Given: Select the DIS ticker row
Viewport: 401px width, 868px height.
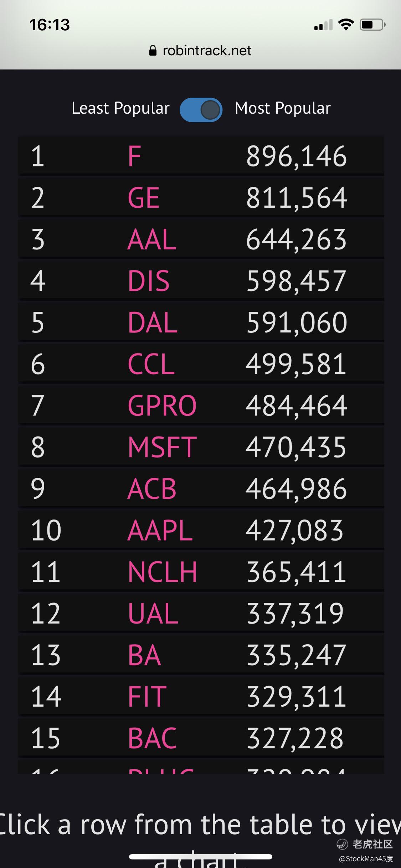Looking at the screenshot, I should (x=201, y=281).
